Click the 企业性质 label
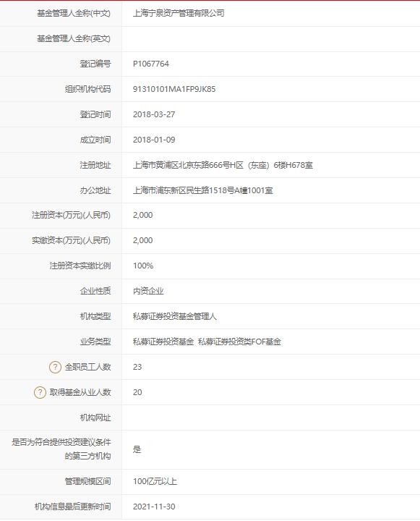The image size is (420, 521). [x=95, y=291]
